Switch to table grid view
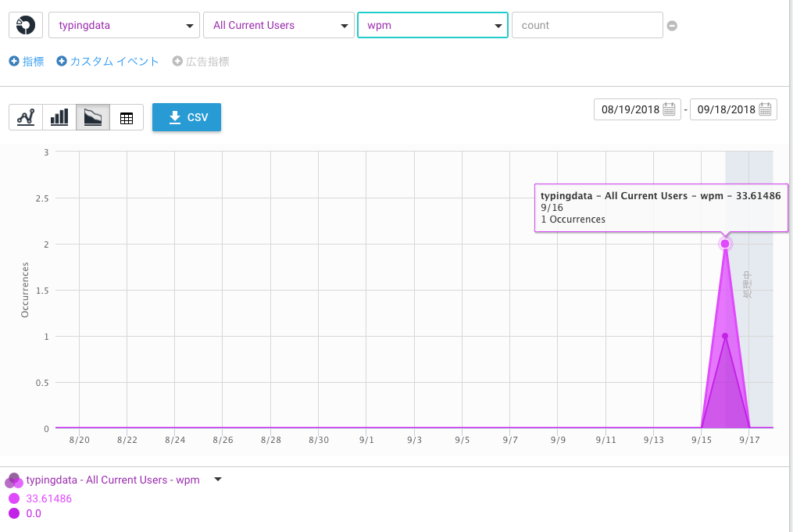Image resolution: width=793 pixels, height=532 pixels. click(x=127, y=117)
